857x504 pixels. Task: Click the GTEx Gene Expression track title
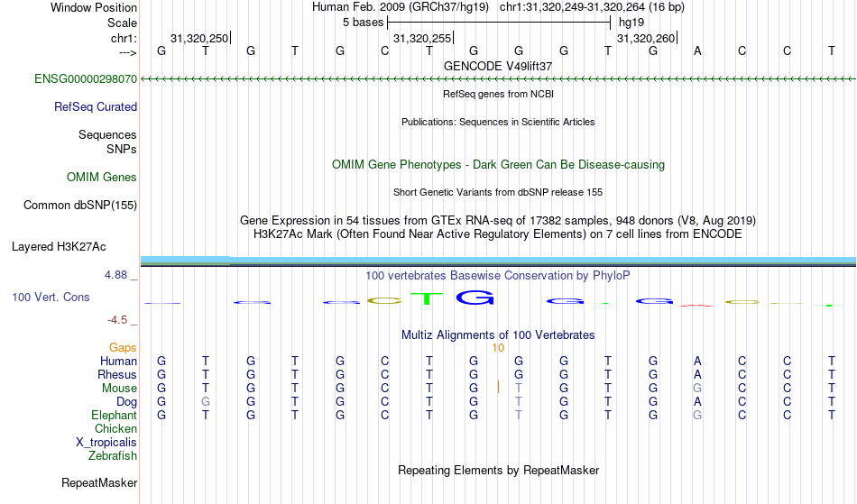[x=498, y=221]
